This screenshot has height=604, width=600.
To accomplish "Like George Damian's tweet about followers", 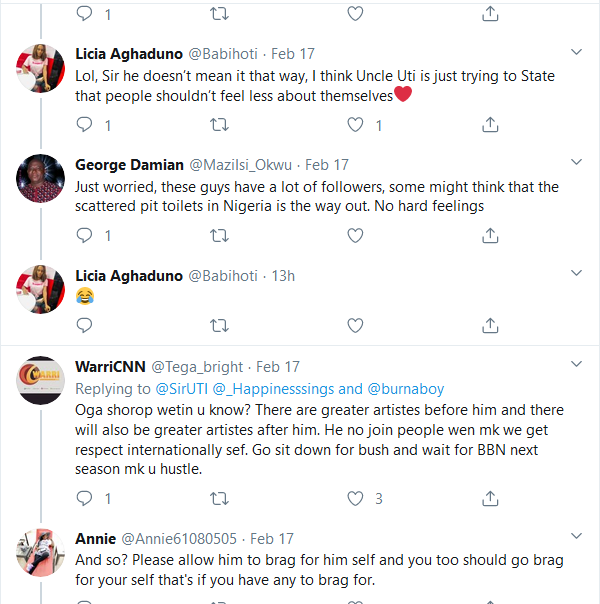I will click(x=354, y=236).
